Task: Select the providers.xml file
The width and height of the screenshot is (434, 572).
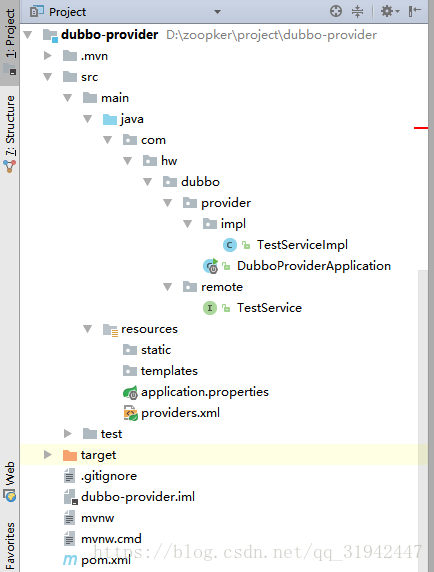Action: (x=181, y=413)
